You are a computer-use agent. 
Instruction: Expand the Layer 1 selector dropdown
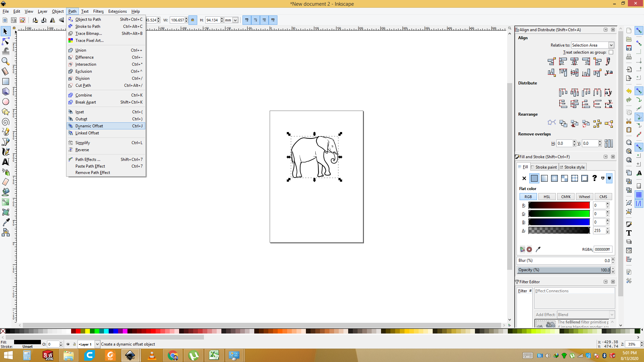coord(97,344)
